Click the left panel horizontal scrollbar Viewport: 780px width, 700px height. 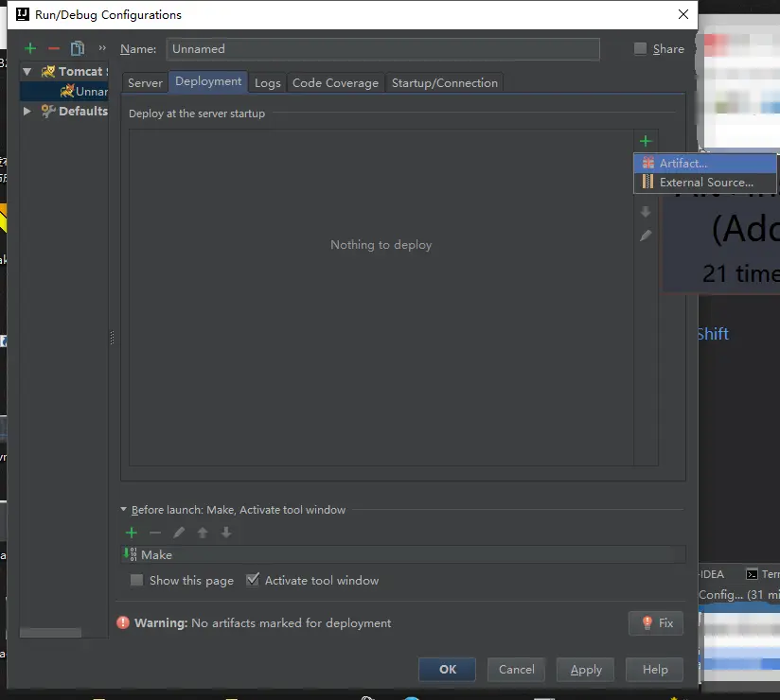[50, 633]
